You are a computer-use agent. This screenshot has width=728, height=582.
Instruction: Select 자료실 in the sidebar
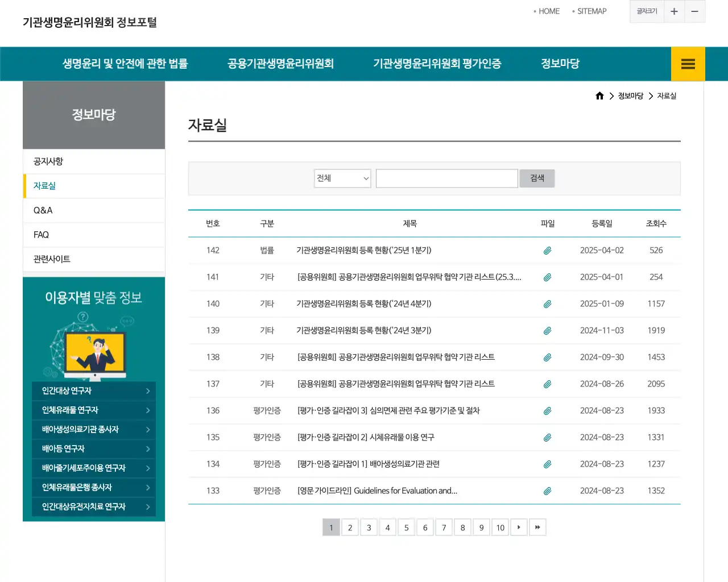94,186
